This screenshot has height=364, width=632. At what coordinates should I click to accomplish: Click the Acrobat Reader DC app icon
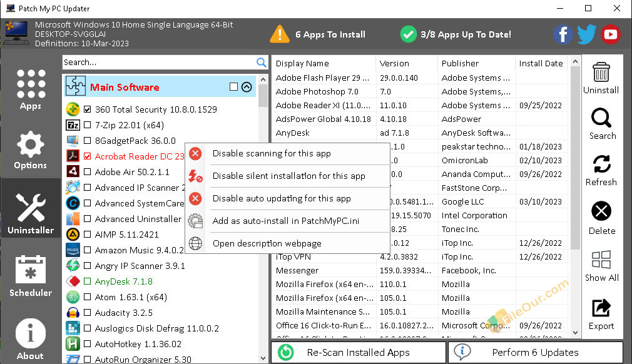tap(73, 156)
